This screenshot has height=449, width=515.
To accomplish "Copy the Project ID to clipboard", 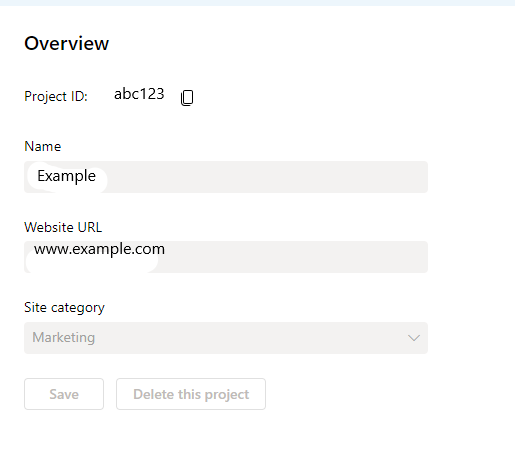I will click(x=187, y=98).
